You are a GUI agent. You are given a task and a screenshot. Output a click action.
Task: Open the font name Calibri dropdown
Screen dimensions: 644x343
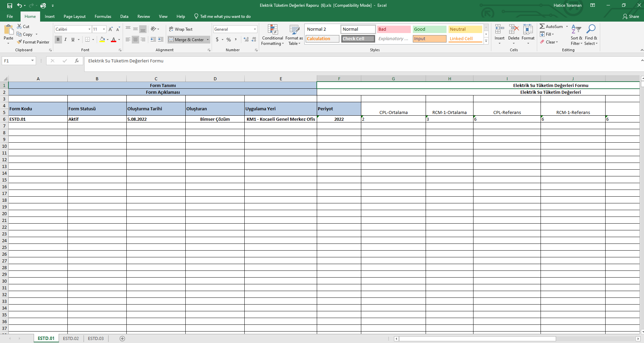coord(89,29)
